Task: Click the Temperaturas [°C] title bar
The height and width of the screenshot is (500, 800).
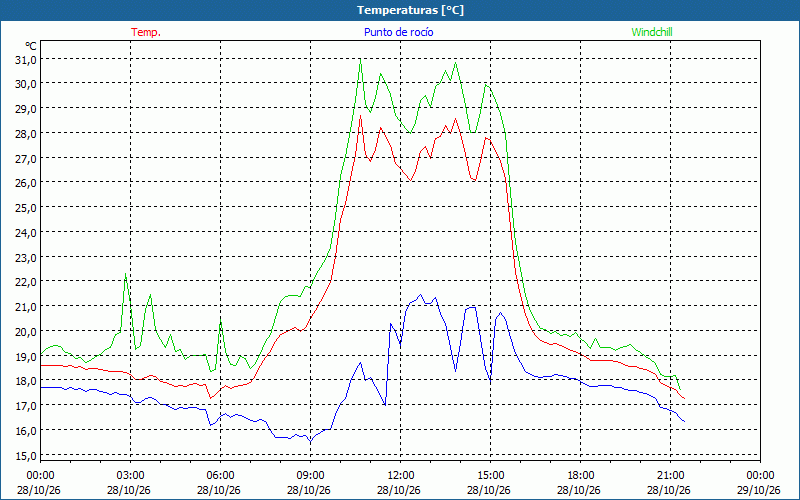Action: coord(400,10)
